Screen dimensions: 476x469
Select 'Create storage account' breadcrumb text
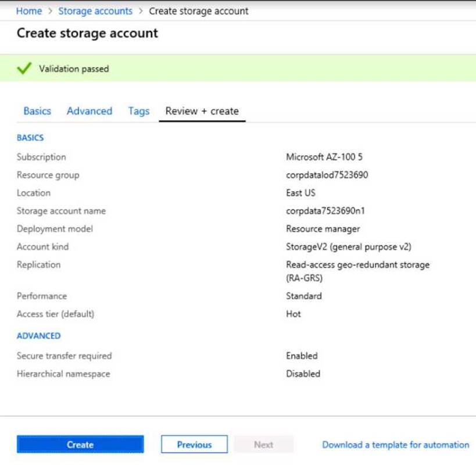coord(199,11)
